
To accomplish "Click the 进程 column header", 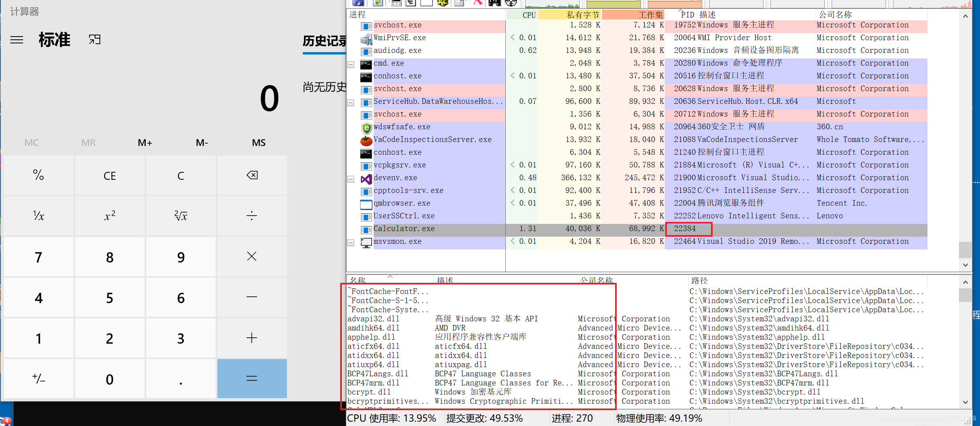I will 426,15.
